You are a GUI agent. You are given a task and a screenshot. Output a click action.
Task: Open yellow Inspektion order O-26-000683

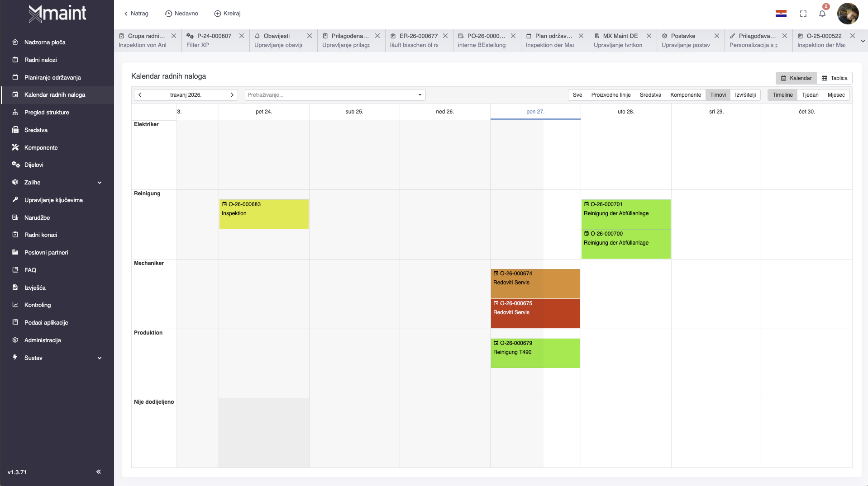[x=263, y=214]
